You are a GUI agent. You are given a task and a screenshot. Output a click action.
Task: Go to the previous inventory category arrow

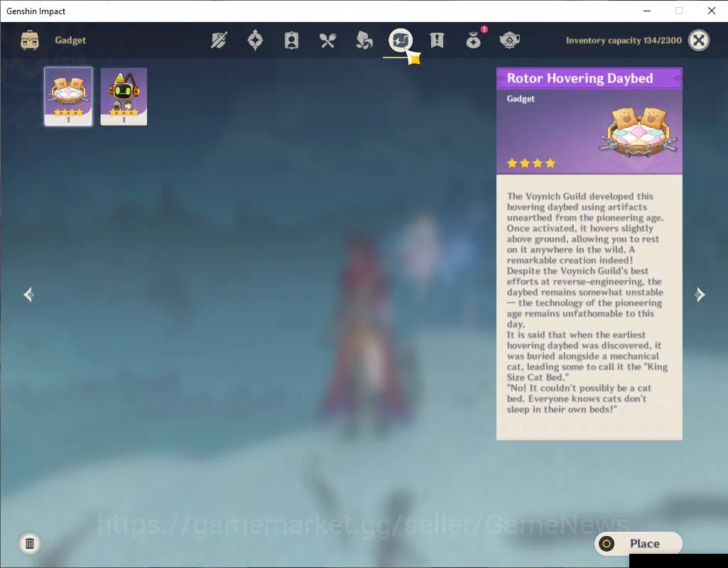click(29, 295)
